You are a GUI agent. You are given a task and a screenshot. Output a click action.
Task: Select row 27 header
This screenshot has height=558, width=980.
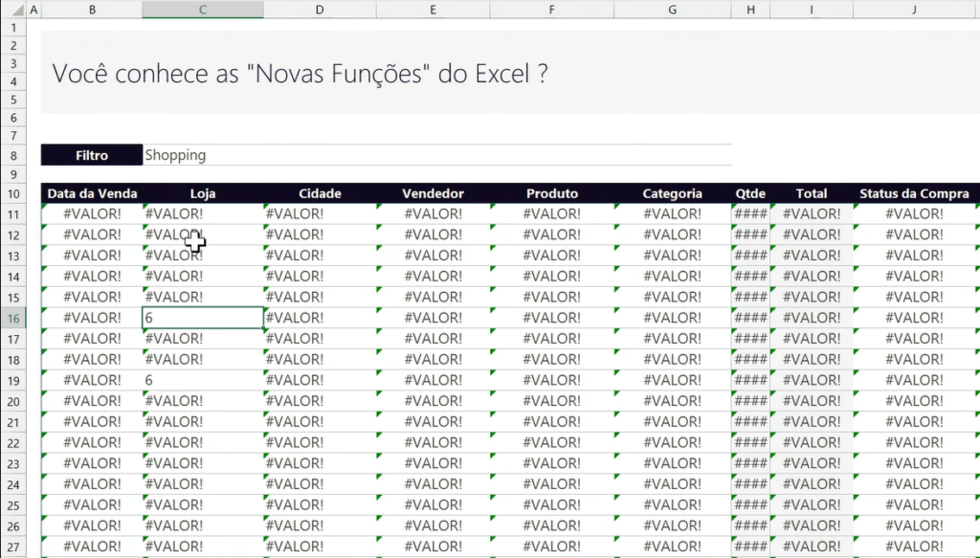[13, 547]
